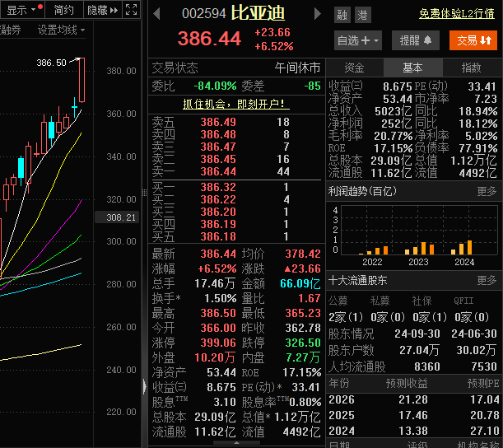Image resolution: width=503 pixels, height=448 pixels.
Task: Click the 涨停 price 399.06
Action: tap(218, 343)
